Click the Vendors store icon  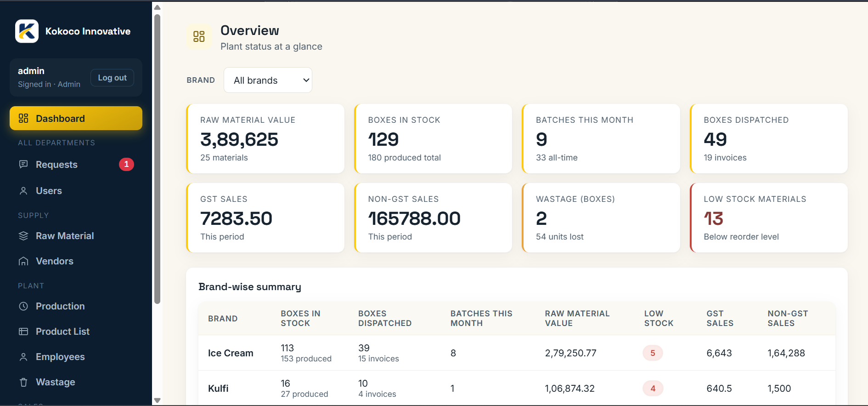tap(23, 261)
